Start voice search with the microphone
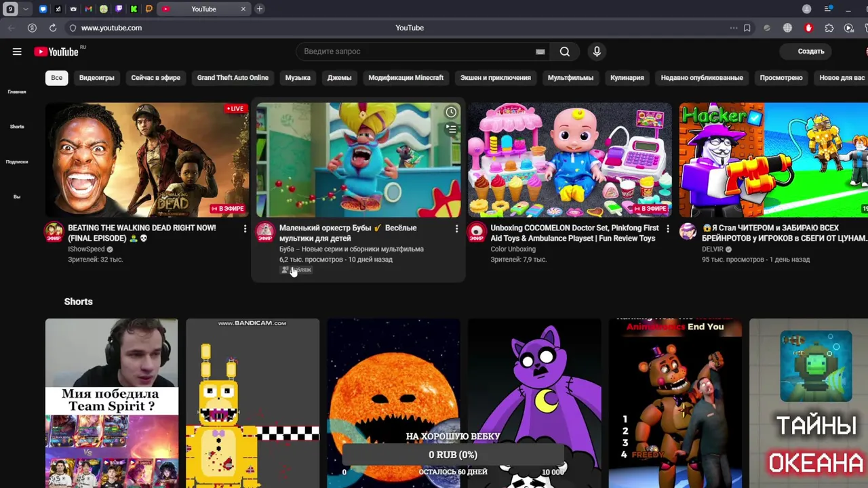This screenshot has width=868, height=488. coord(597,52)
